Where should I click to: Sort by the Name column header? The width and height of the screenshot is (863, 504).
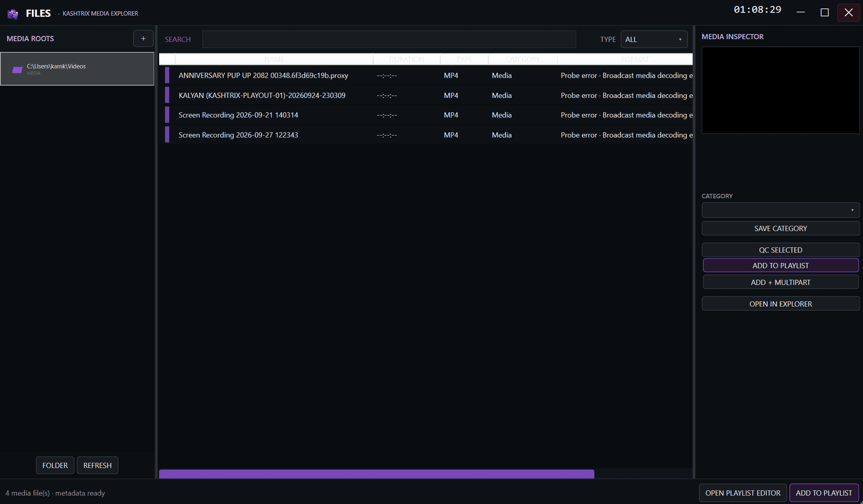point(274,59)
